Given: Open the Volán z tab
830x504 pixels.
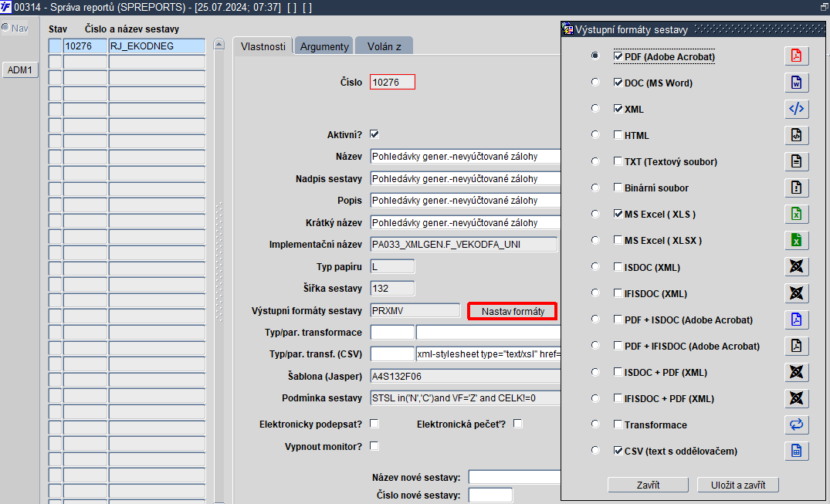Looking at the screenshot, I should 385,46.
